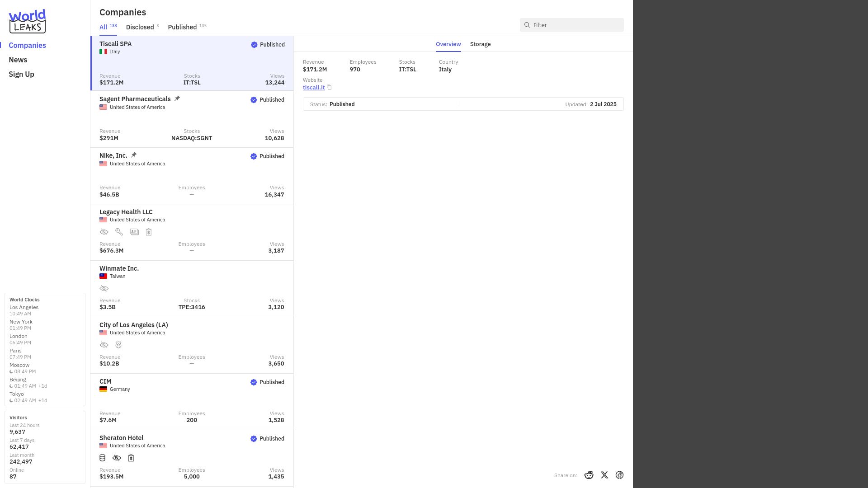This screenshot has height=488, width=868.
Task: Click the 16,347 views count
Action: pyautogui.click(x=274, y=195)
